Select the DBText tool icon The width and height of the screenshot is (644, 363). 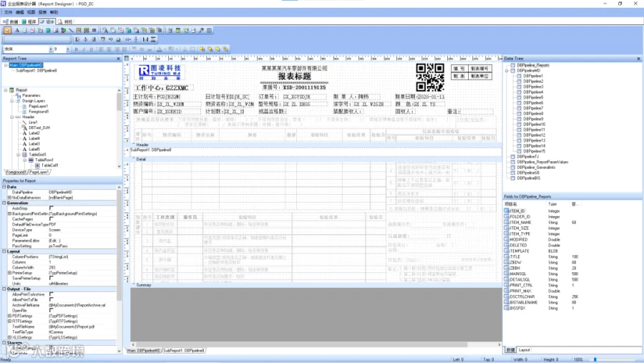click(104, 30)
